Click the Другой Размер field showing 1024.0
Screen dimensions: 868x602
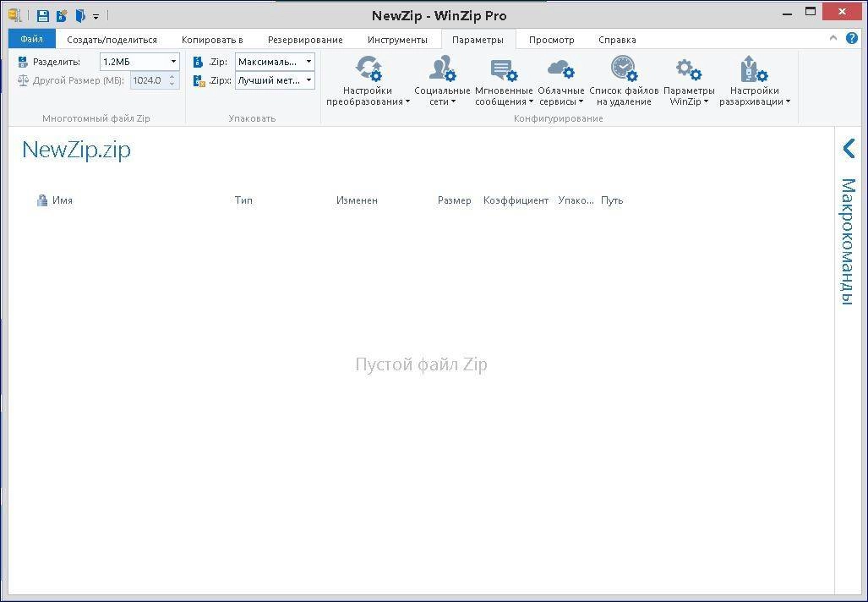[148, 81]
